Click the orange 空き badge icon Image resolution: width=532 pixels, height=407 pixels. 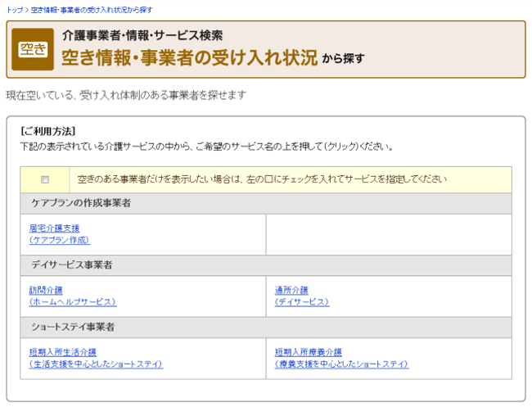(x=34, y=50)
